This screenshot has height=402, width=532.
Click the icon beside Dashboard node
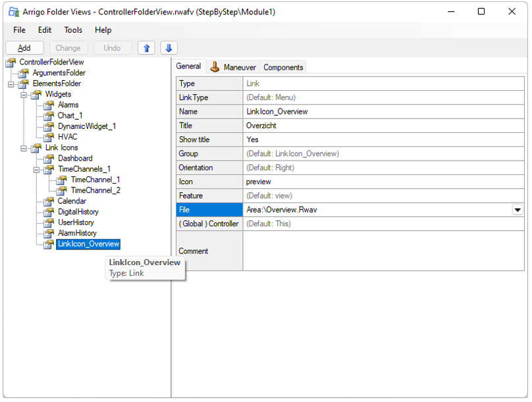coord(49,159)
